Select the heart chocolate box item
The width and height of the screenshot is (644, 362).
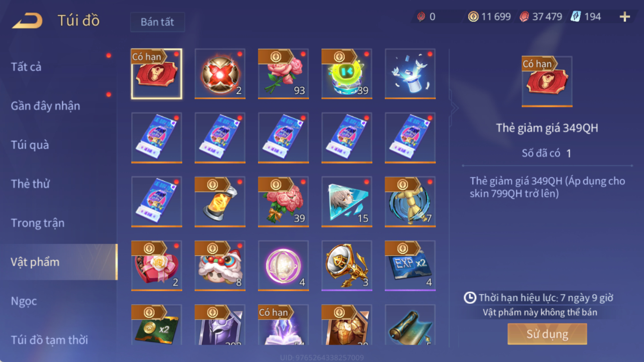157,266
